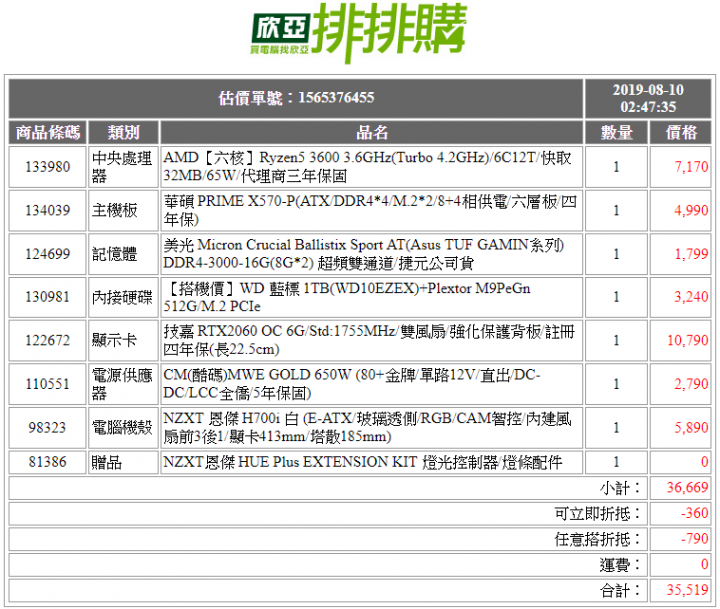This screenshot has width=720, height=609.
Task: Click the 品名 column header
Action: point(371,133)
